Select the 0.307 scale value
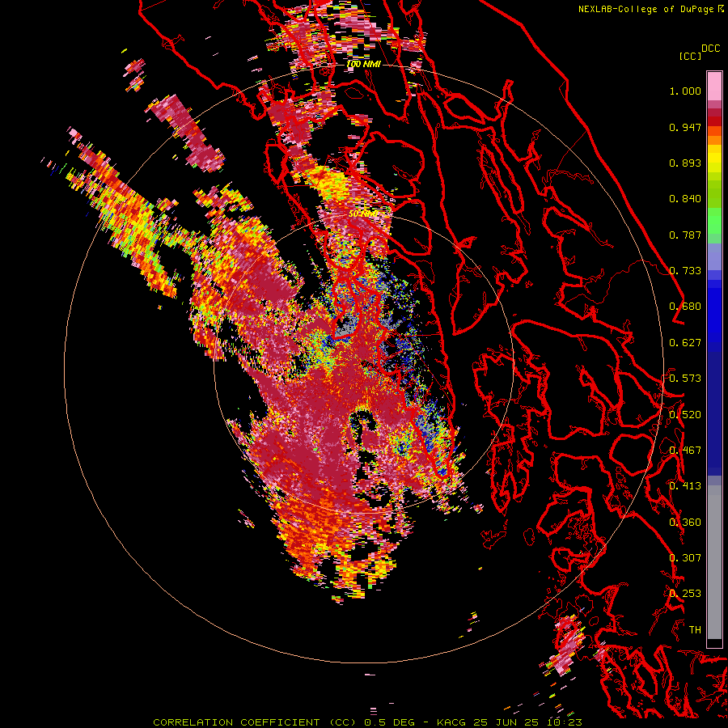Screen dimensions: 728x728 click(685, 558)
